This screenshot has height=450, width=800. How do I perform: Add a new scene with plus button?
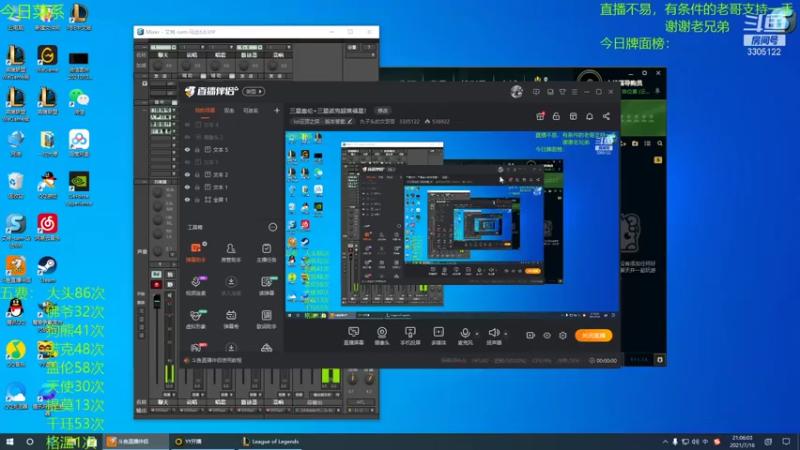[x=277, y=110]
